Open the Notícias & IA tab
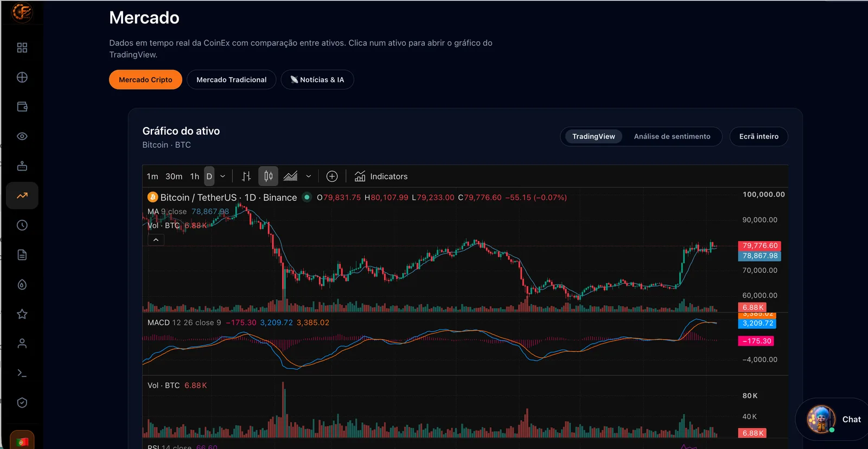Image resolution: width=868 pixels, height=449 pixels. coord(317,80)
